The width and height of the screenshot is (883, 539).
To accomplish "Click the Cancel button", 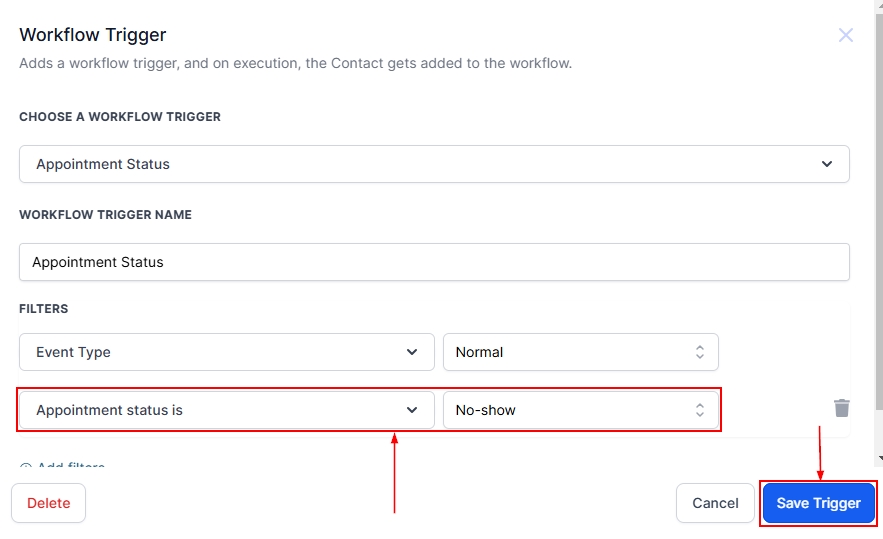I will click(715, 503).
